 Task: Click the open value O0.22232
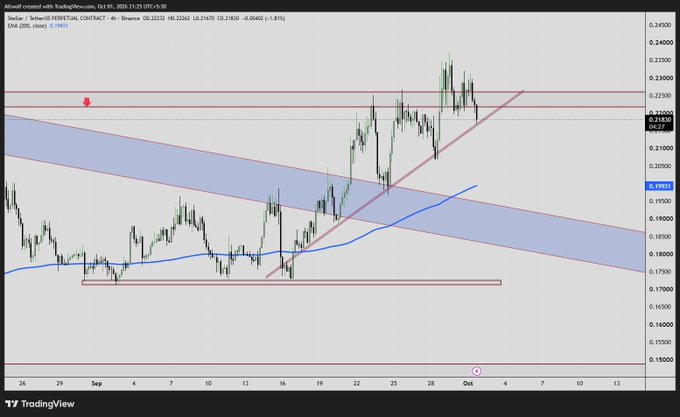click(154, 18)
